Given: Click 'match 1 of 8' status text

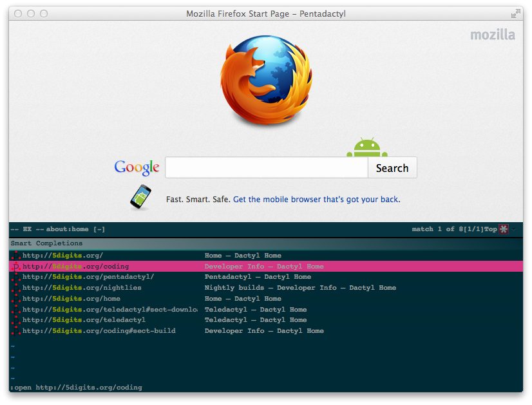Looking at the screenshot, I should [x=438, y=229].
